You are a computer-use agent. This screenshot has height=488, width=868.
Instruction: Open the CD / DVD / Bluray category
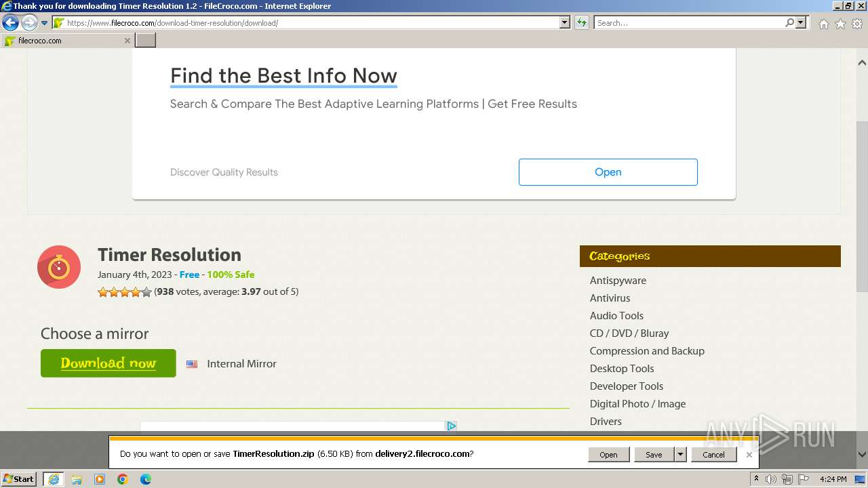[x=629, y=333]
